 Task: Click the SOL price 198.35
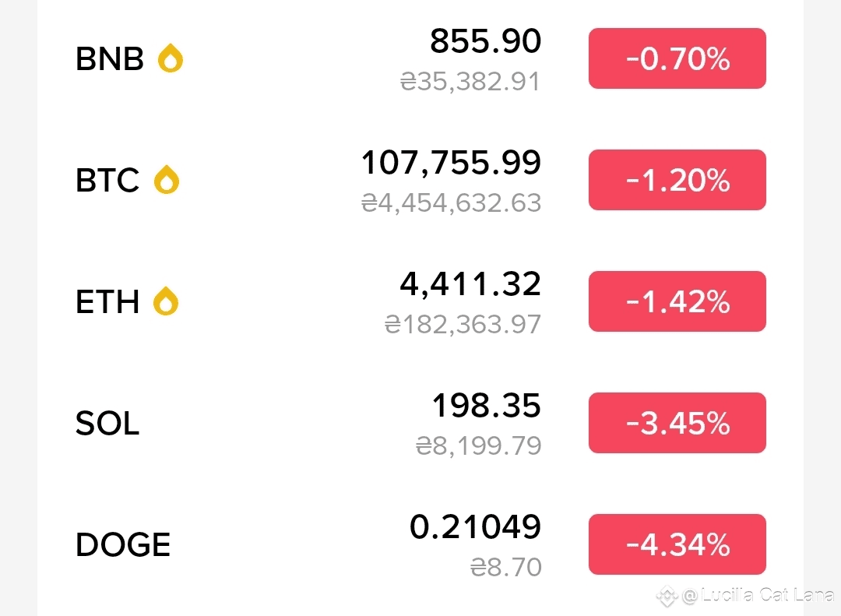pos(487,405)
